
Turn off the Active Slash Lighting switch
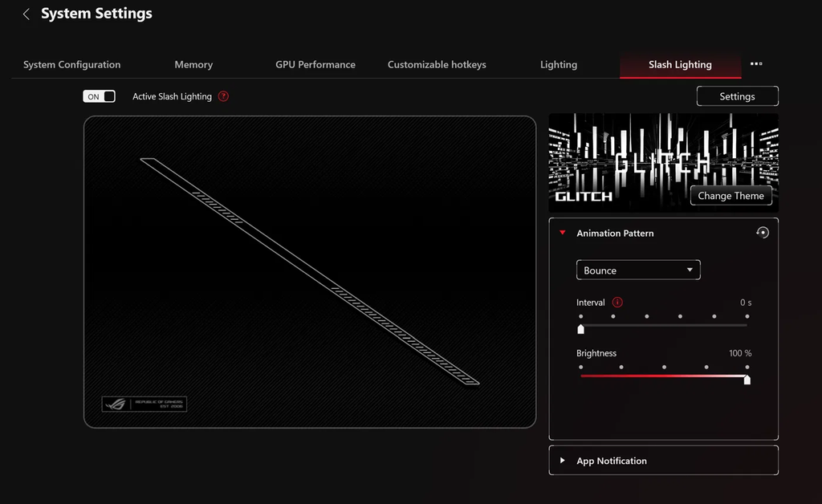coord(99,96)
